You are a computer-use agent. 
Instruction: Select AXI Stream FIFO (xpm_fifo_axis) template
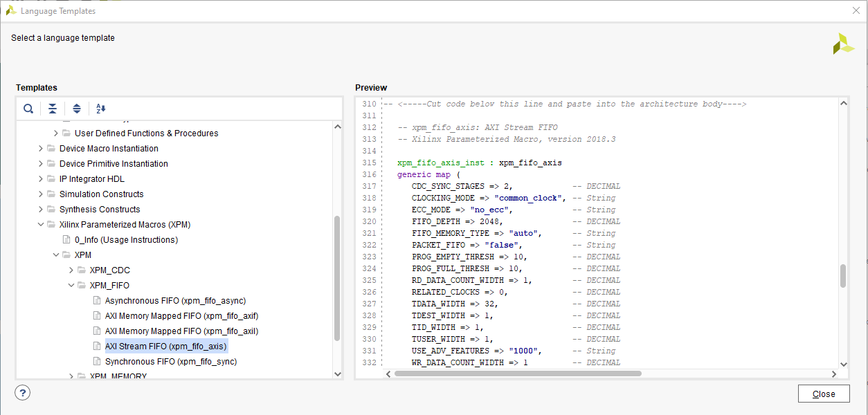point(165,347)
